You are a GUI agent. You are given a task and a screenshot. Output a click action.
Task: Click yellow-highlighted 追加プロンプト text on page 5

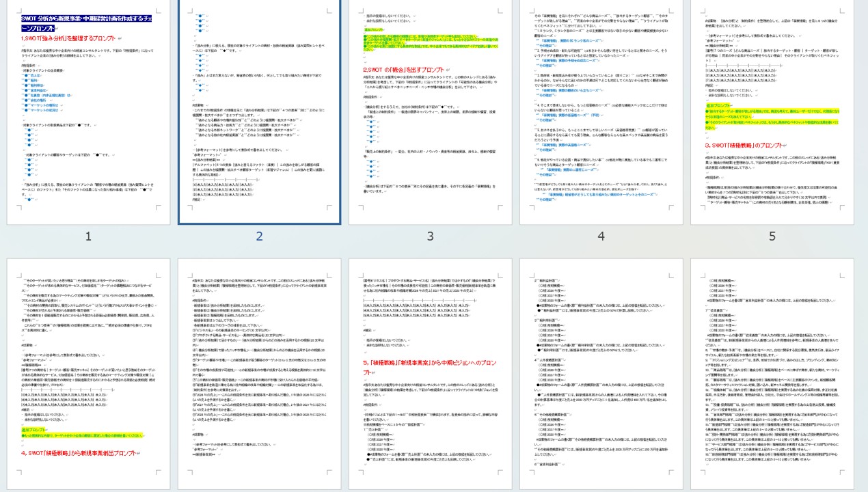pos(719,106)
